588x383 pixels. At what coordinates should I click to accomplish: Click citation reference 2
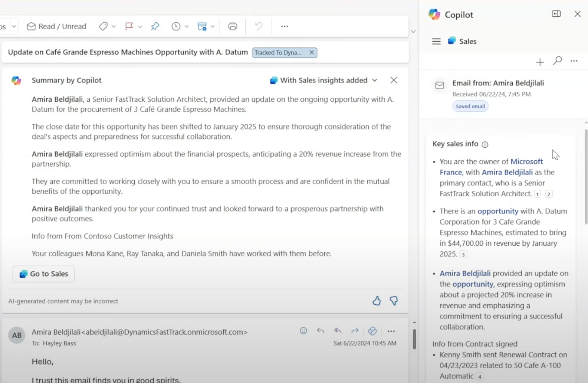pos(549,194)
